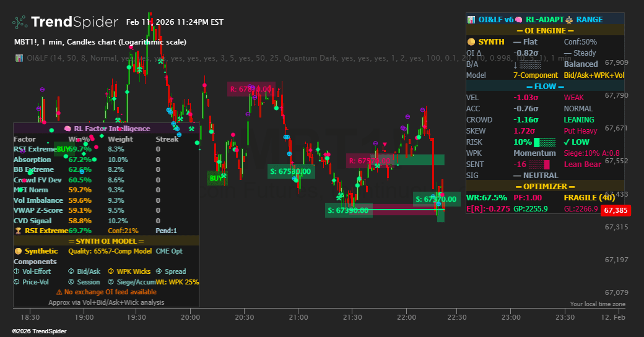Click the S: 67390.00 support label
644x337 pixels.
pos(349,210)
